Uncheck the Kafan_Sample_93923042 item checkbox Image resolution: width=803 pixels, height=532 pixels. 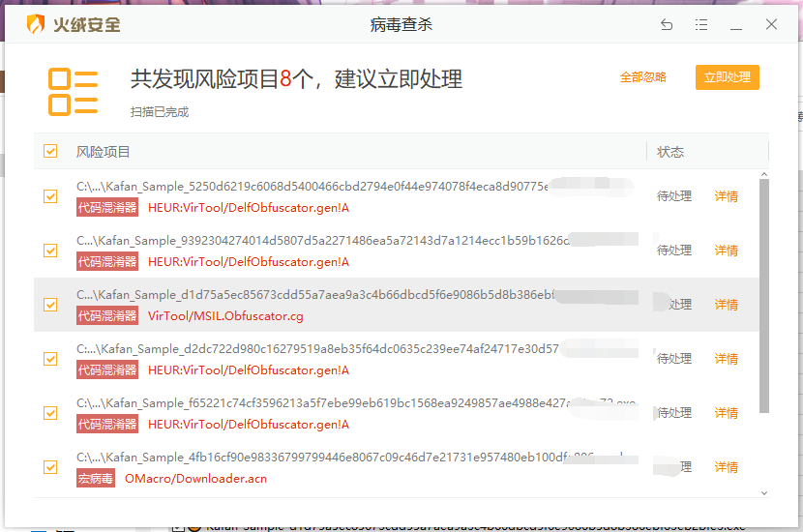tap(50, 251)
